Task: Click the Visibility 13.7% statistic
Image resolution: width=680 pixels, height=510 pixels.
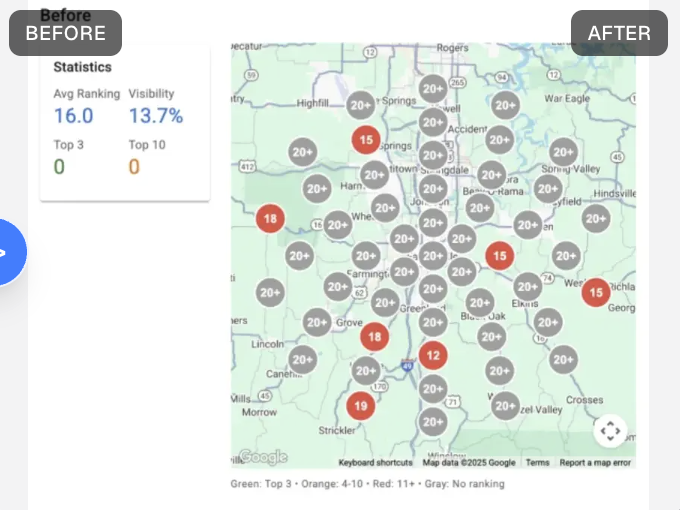Action: click(x=156, y=116)
